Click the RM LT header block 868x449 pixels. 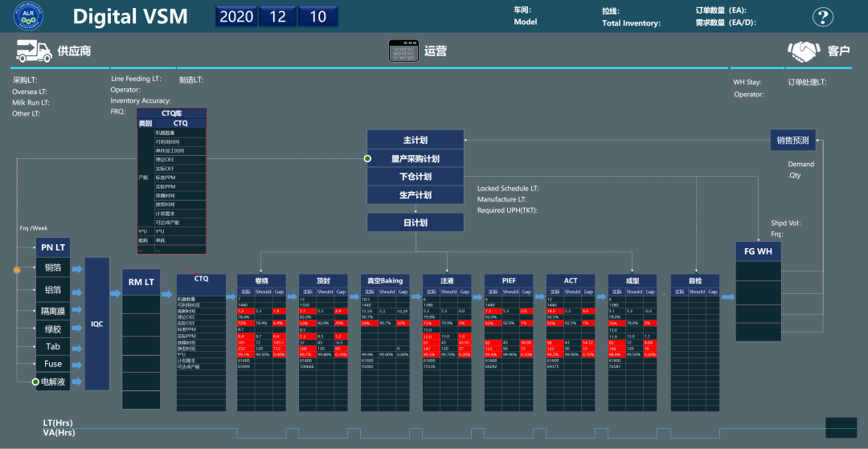(141, 282)
